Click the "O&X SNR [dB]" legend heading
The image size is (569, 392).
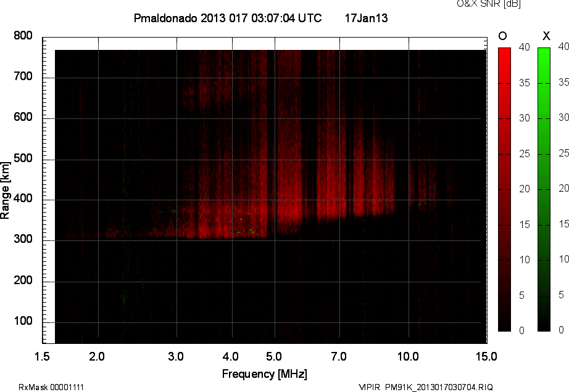click(488, 4)
